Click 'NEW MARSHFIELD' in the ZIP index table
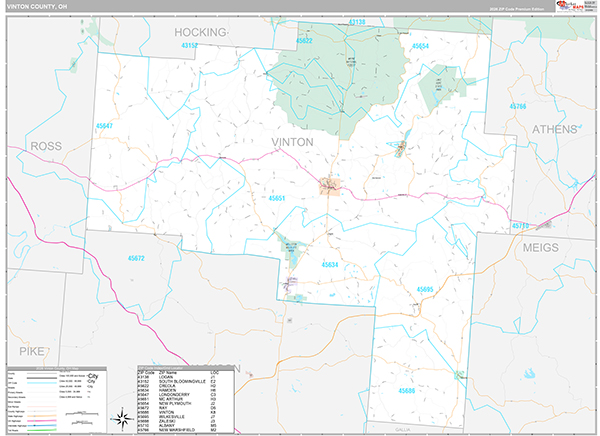The height and width of the screenshot is (436, 600). (177, 430)
